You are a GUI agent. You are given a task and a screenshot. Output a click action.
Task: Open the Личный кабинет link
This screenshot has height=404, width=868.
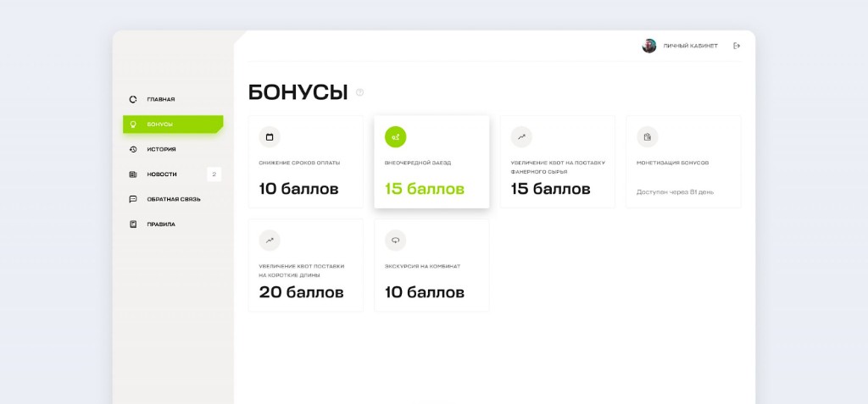[x=690, y=46]
